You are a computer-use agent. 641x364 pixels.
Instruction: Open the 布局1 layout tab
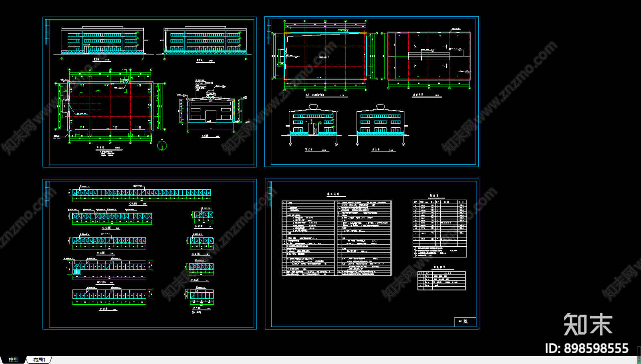coord(39,360)
